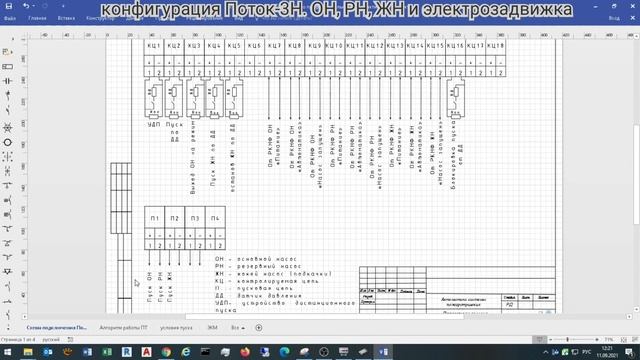Screen dimensions: 640x360
Task: Expand the Все pages dropdown
Action: tap(238, 328)
